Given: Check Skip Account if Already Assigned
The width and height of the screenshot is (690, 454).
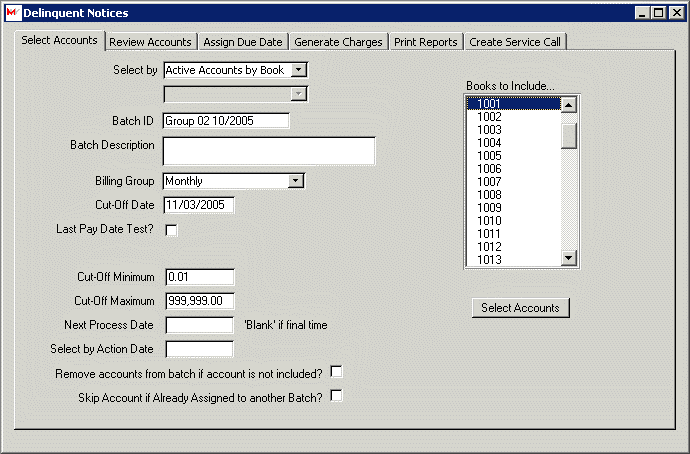Looking at the screenshot, I should [336, 396].
